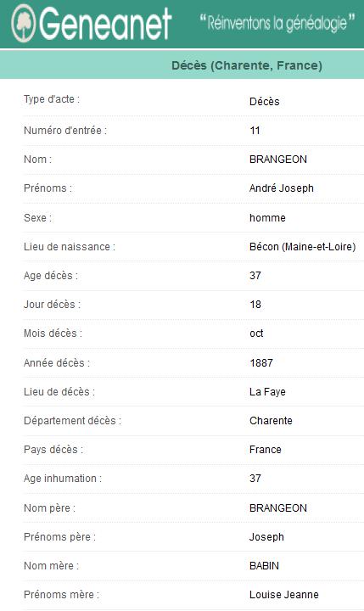Click the Sexe value homme
This screenshot has width=364, height=611.
267,218
